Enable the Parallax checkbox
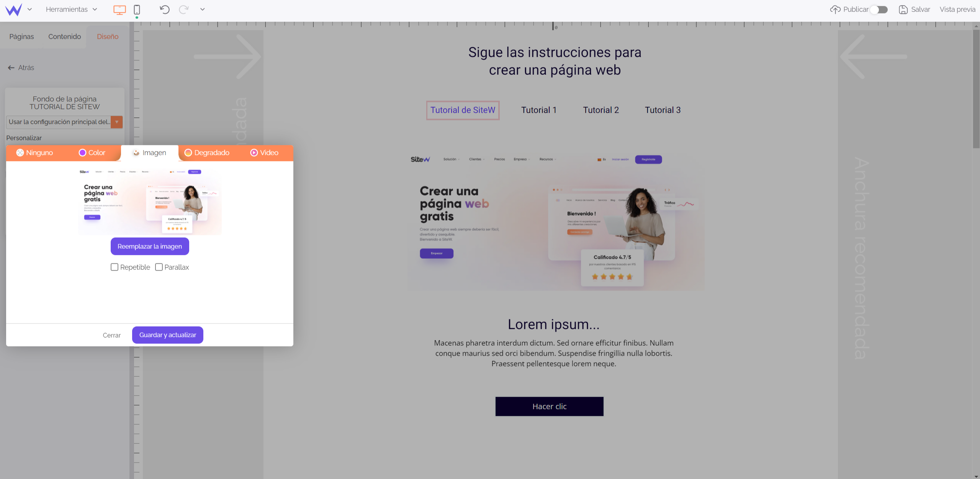This screenshot has height=479, width=980. point(159,267)
